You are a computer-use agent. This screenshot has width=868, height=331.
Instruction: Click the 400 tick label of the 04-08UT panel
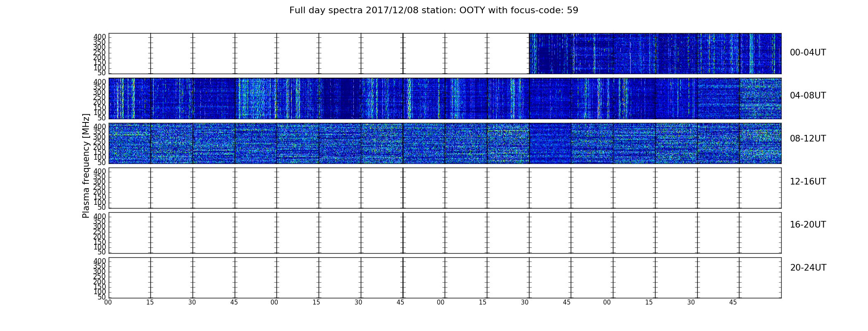click(x=100, y=82)
